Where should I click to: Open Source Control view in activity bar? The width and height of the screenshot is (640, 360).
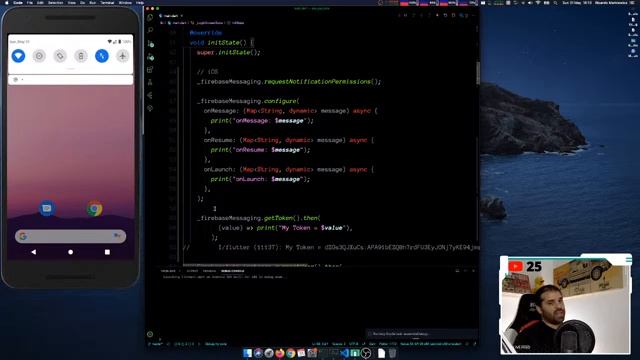coord(150,43)
